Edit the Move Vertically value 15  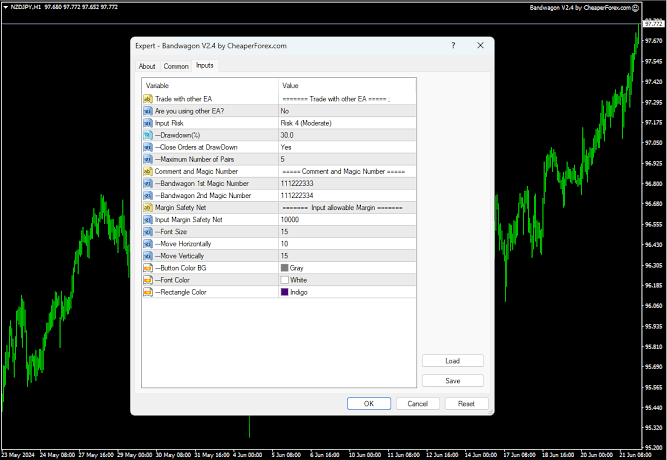tap(347, 256)
